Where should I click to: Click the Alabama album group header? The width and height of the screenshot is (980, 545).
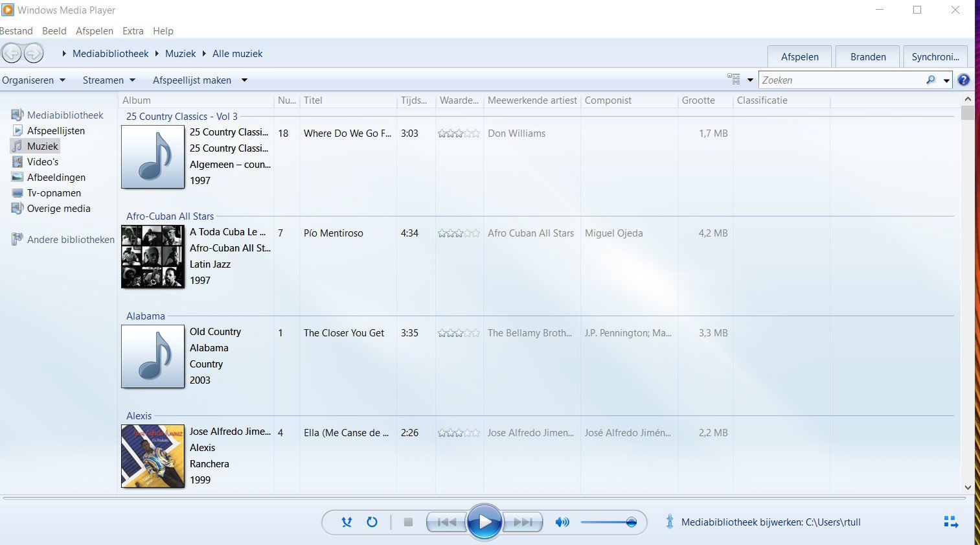click(x=146, y=316)
